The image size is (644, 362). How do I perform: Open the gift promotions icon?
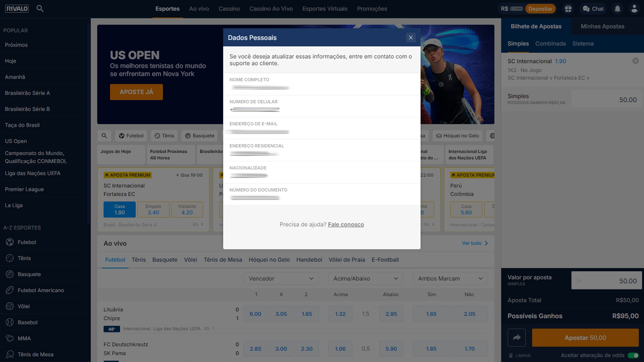click(568, 9)
